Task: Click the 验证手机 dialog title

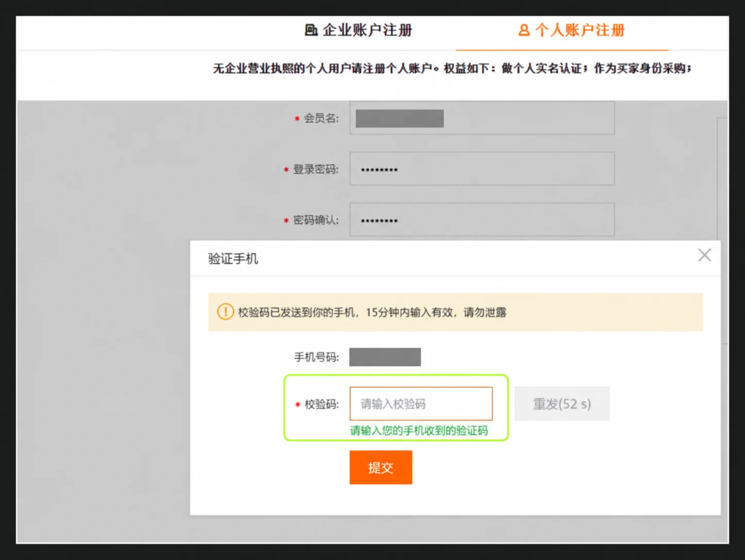Action: [233, 259]
